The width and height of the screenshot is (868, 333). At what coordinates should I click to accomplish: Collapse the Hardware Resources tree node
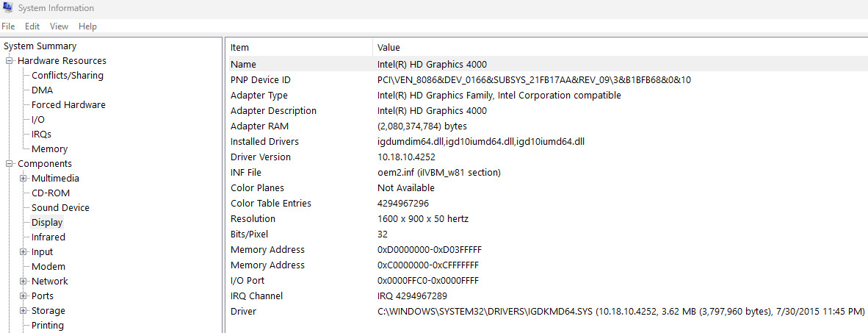coord(9,61)
